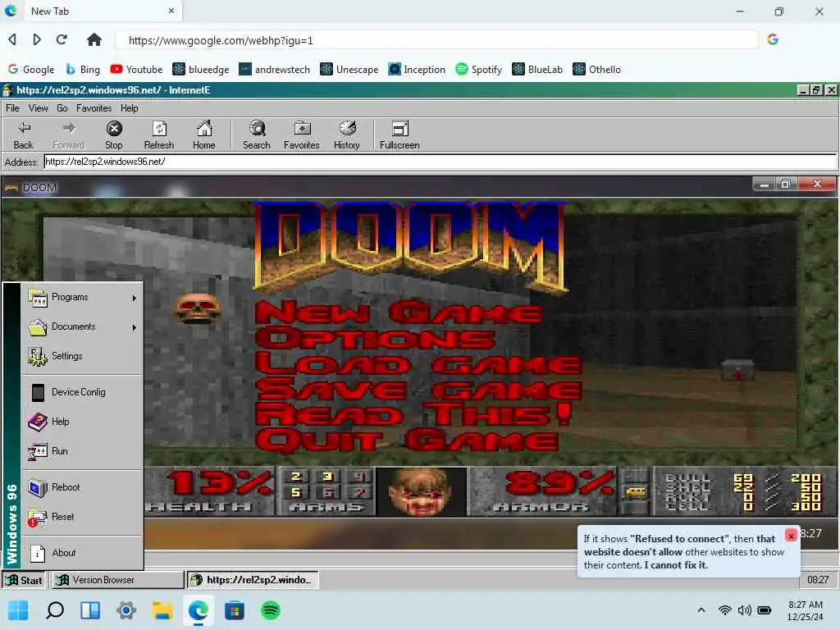
Task: Open the andrewstech bookmark
Action: click(x=274, y=70)
